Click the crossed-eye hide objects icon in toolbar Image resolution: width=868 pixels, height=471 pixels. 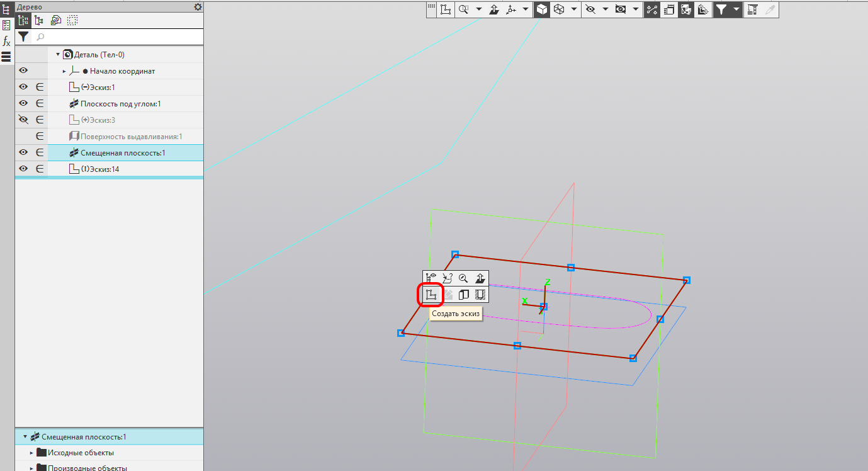590,9
